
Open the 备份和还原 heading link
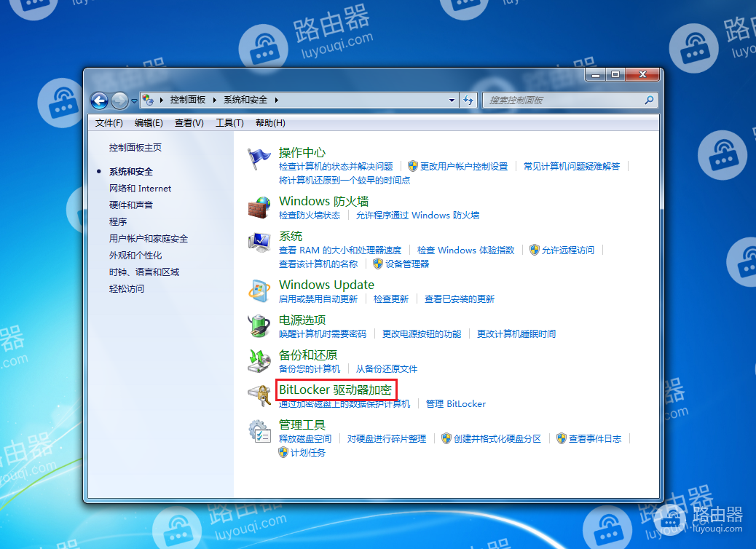pyautogui.click(x=308, y=355)
